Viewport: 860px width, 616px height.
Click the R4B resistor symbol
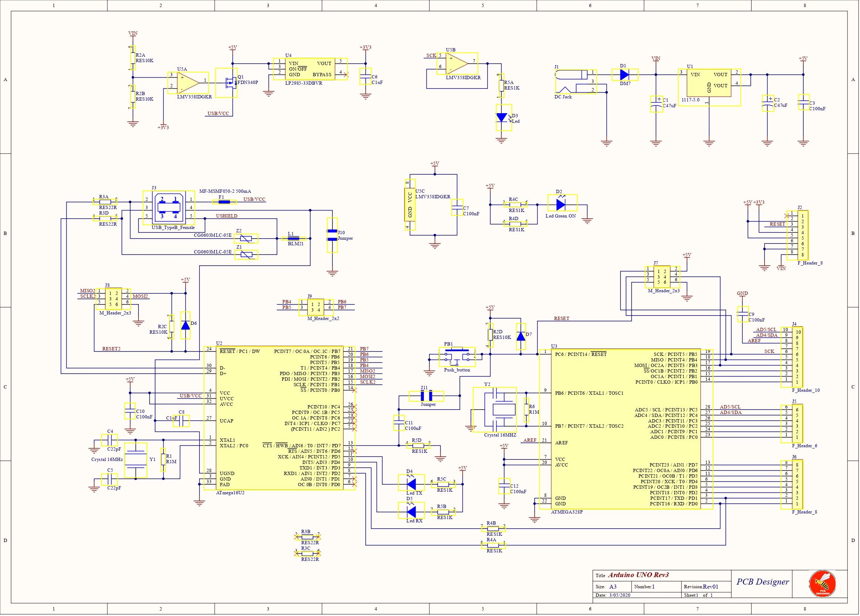(493, 528)
